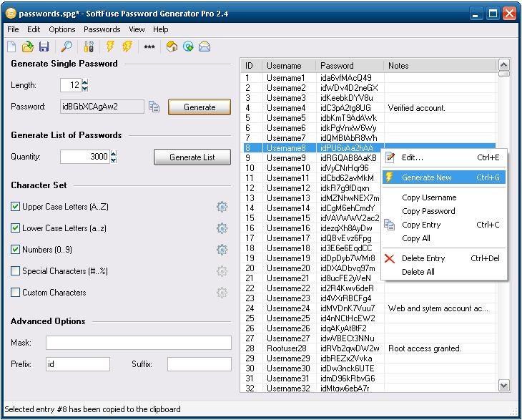Open the Passwords menu
Image resolution: width=522 pixels, height=420 pixels.
click(x=102, y=29)
